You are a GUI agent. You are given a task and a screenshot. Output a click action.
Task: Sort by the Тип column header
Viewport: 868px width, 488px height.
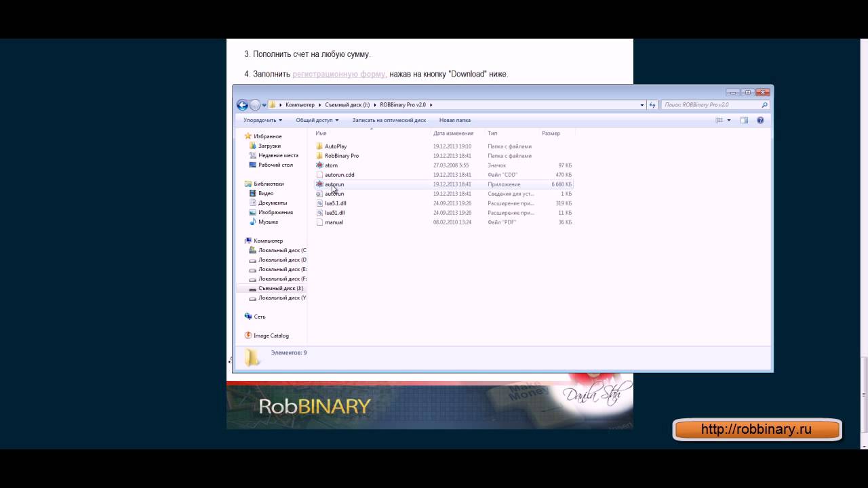[x=492, y=134]
